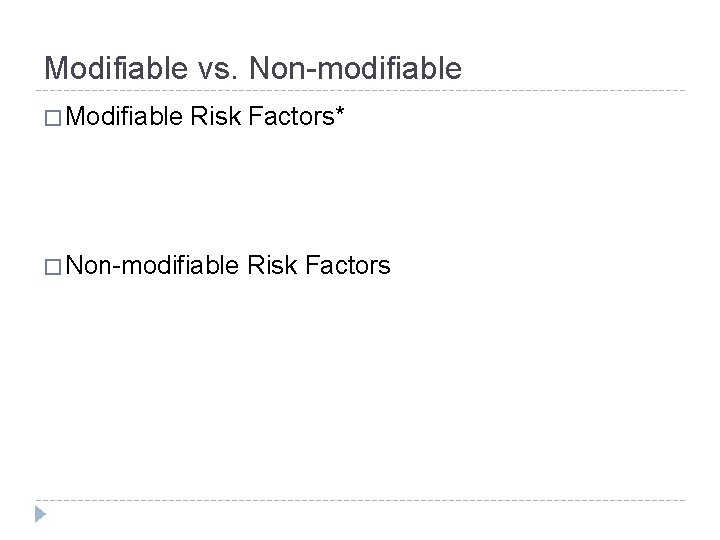Click the blank area below Non-modifiable Risk Factors
The width and height of the screenshot is (720, 540).
(300, 380)
